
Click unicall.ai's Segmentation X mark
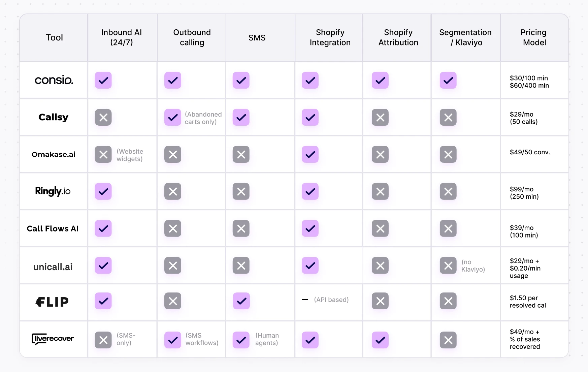[x=448, y=266]
